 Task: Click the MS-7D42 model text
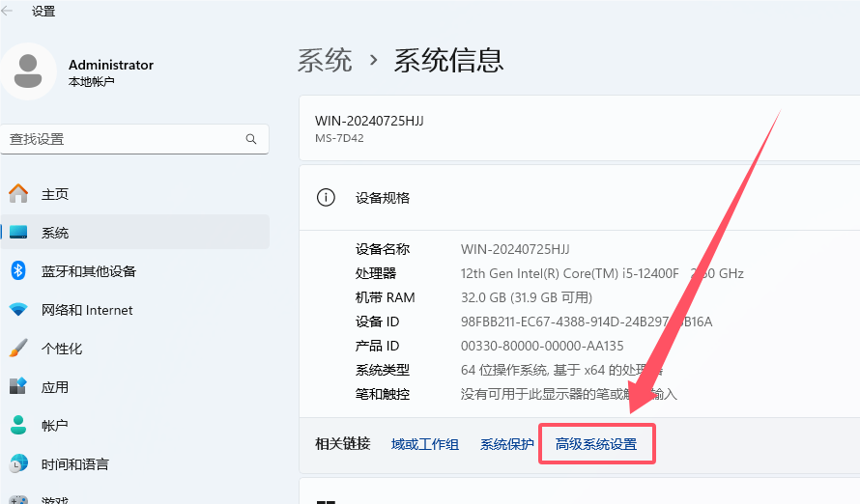(339, 138)
